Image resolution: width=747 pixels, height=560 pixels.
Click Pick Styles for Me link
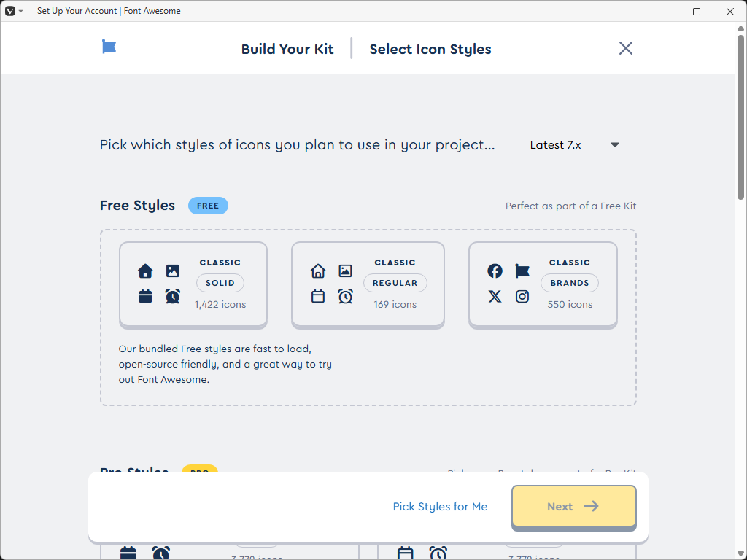pos(440,507)
